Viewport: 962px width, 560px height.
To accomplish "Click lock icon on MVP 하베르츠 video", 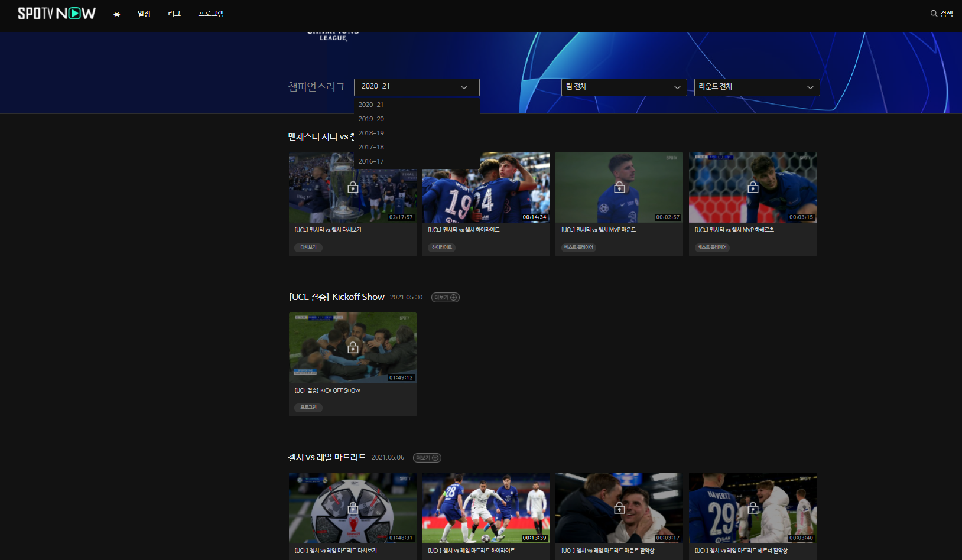I will pyautogui.click(x=753, y=187).
